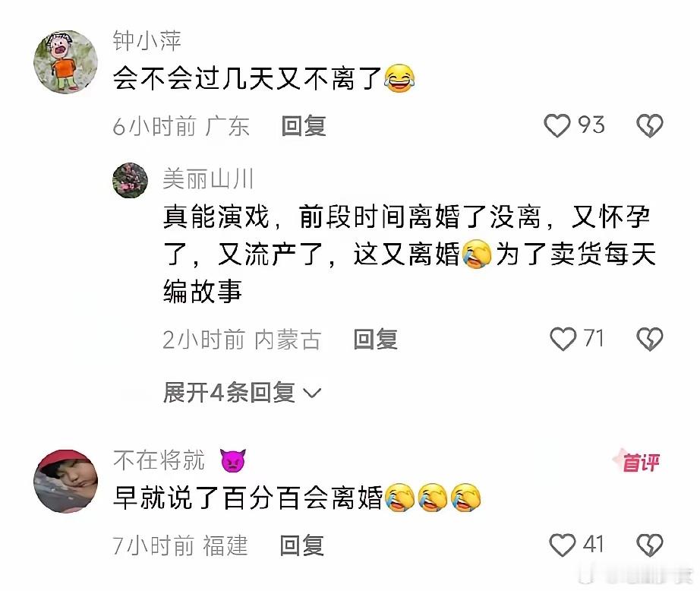Open 不在将就's sleeping avatar

65,481
